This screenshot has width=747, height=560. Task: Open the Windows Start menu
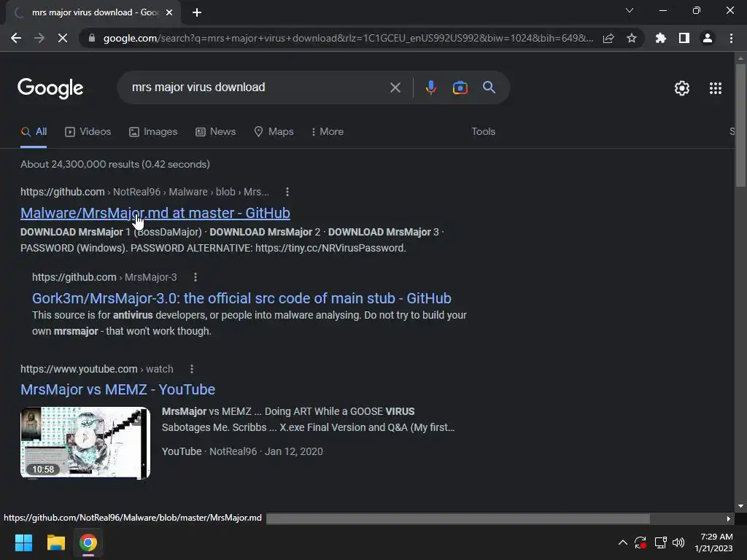pos(23,542)
